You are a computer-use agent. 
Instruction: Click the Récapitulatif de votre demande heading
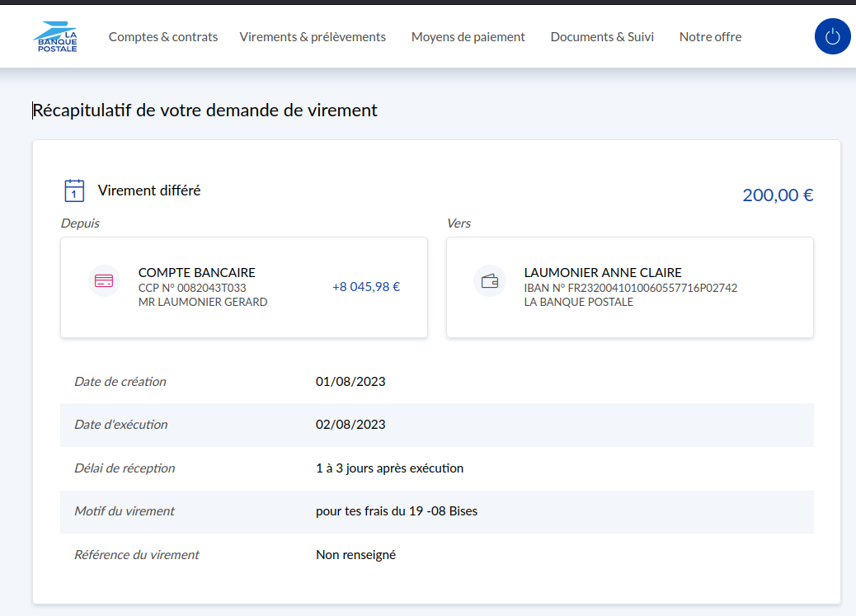pyautogui.click(x=205, y=111)
